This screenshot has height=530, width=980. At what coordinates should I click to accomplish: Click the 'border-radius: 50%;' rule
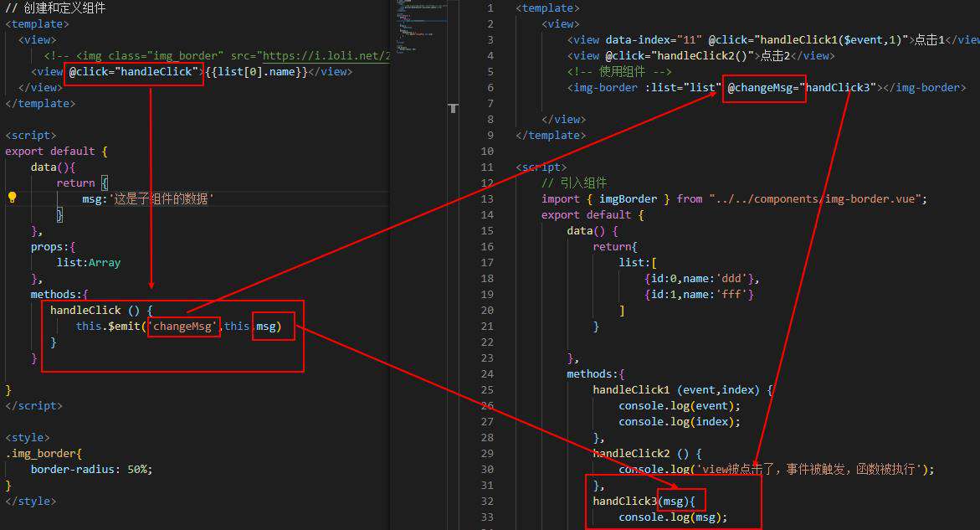coord(92,470)
